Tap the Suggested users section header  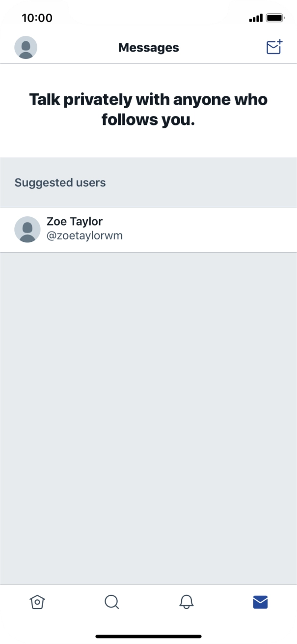point(60,183)
